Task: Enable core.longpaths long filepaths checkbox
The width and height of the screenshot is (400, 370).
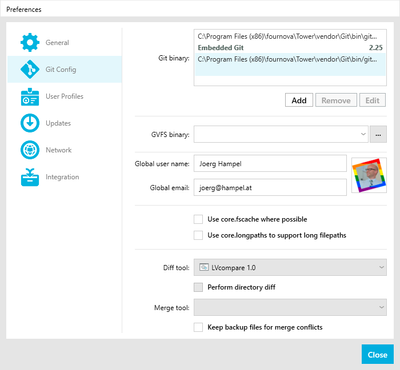Action: point(198,235)
